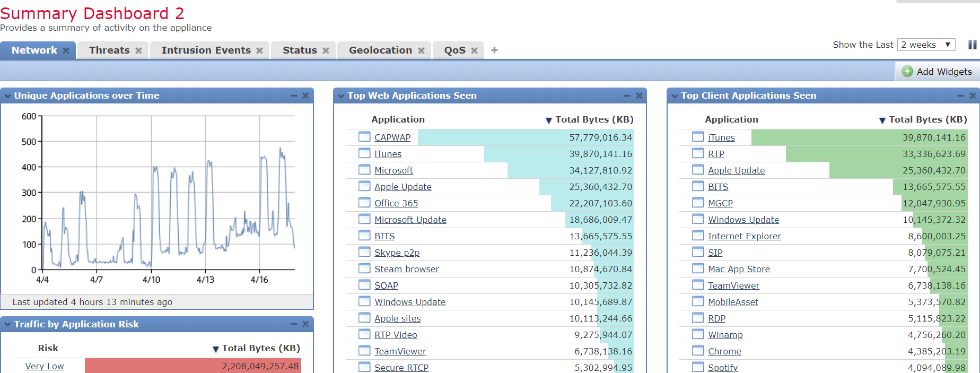Viewport: 980px width, 373px height.
Task: Click the icon next to Spotify
Action: point(698,367)
